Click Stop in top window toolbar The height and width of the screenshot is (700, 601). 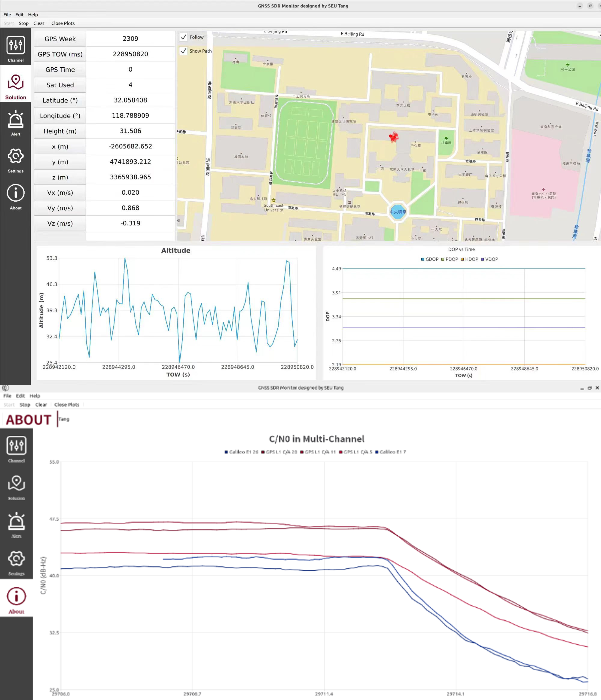point(24,23)
